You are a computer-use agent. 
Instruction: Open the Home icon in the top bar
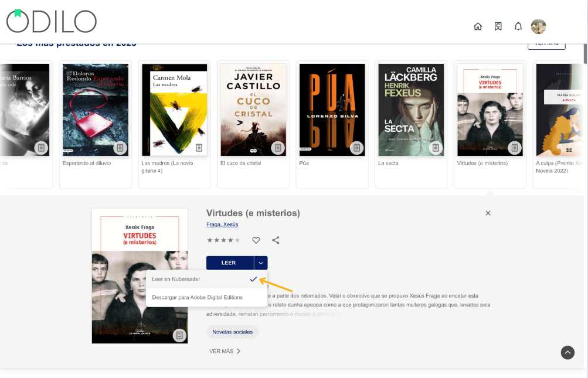pyautogui.click(x=478, y=26)
